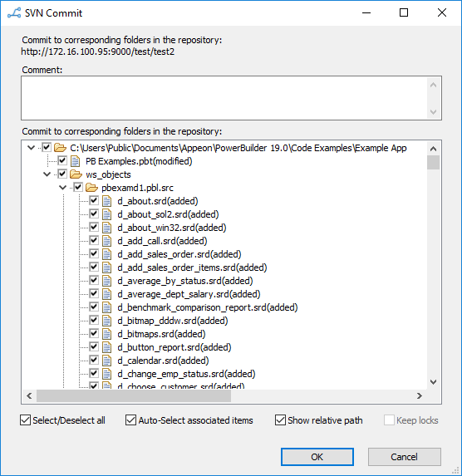462x476 pixels.
Task: Confirm commit with OK button
Action: (317, 457)
